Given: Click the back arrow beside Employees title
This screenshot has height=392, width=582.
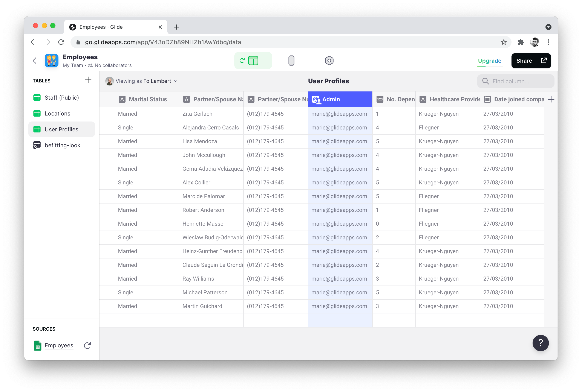Looking at the screenshot, I should [x=35, y=61].
